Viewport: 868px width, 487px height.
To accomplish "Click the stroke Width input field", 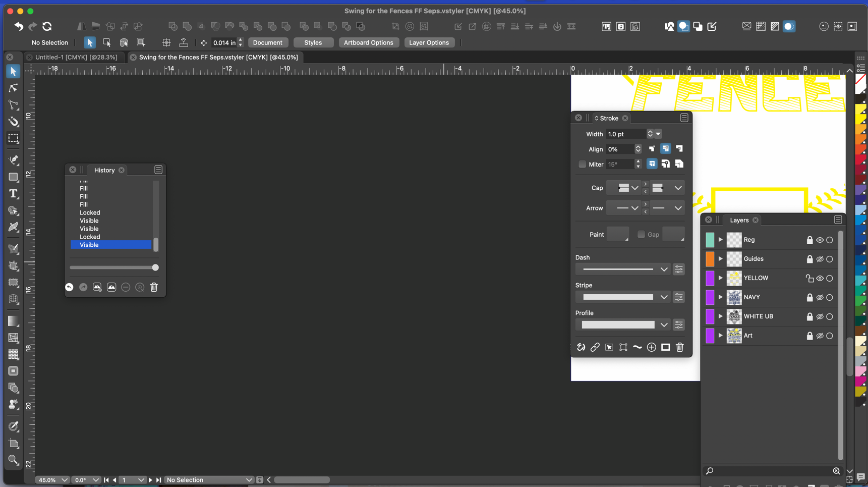I will point(625,134).
